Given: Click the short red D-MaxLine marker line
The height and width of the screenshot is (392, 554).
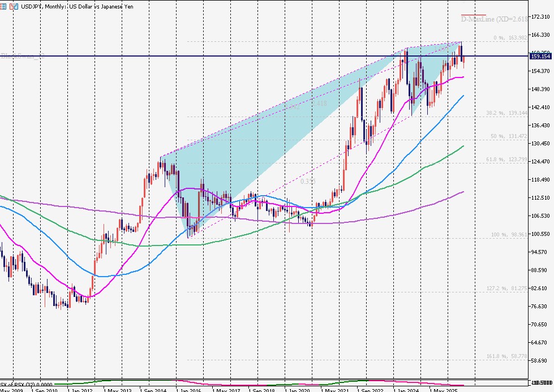Looking at the screenshot, I should tap(473, 15).
